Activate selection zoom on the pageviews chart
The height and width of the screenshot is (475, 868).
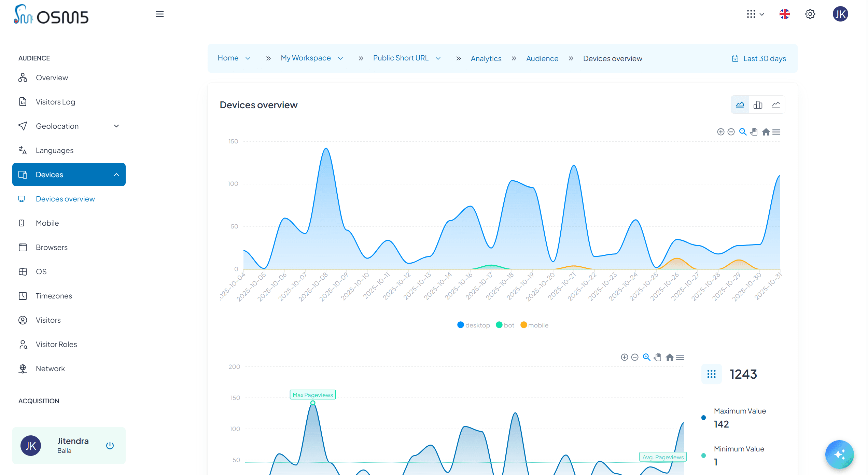[x=646, y=357]
